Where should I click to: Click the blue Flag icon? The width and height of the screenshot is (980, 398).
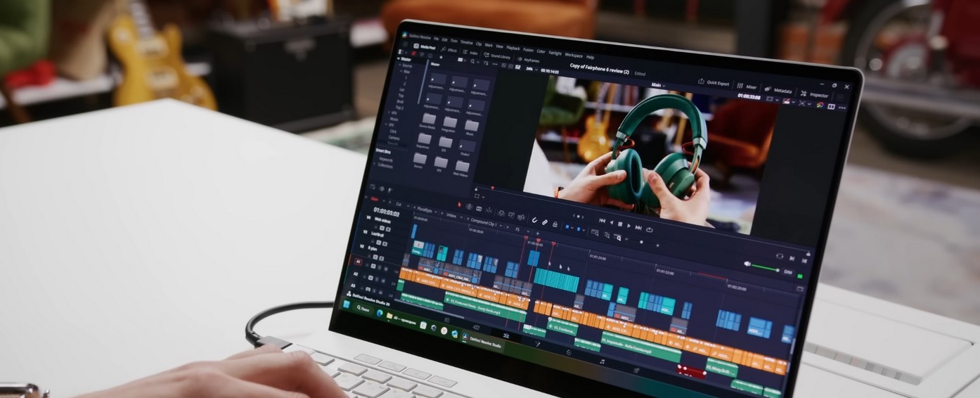[569, 227]
